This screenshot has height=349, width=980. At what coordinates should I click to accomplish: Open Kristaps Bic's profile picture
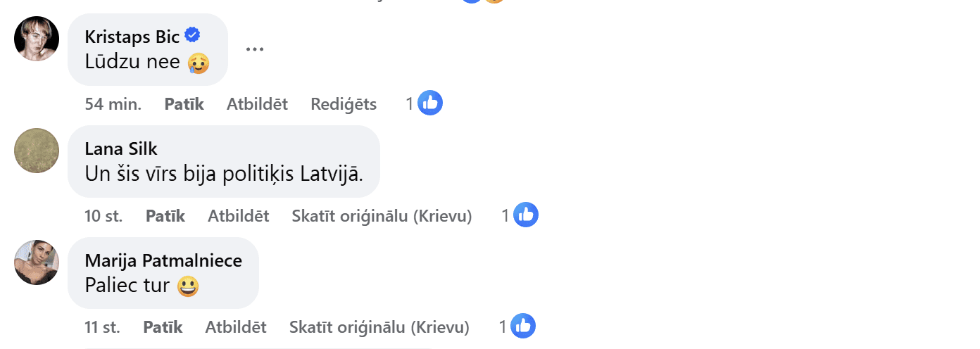point(37,39)
